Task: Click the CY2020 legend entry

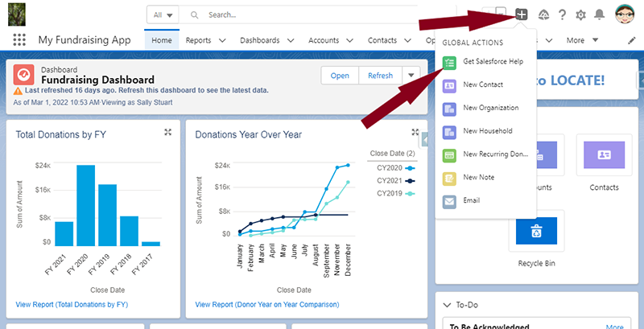Action: [x=396, y=168]
